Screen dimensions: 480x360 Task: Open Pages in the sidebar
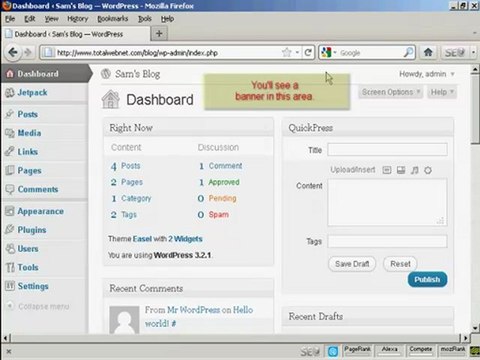29,170
